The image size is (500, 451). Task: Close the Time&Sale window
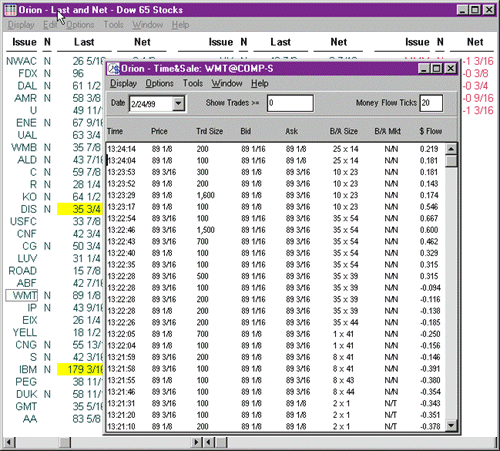(x=450, y=68)
